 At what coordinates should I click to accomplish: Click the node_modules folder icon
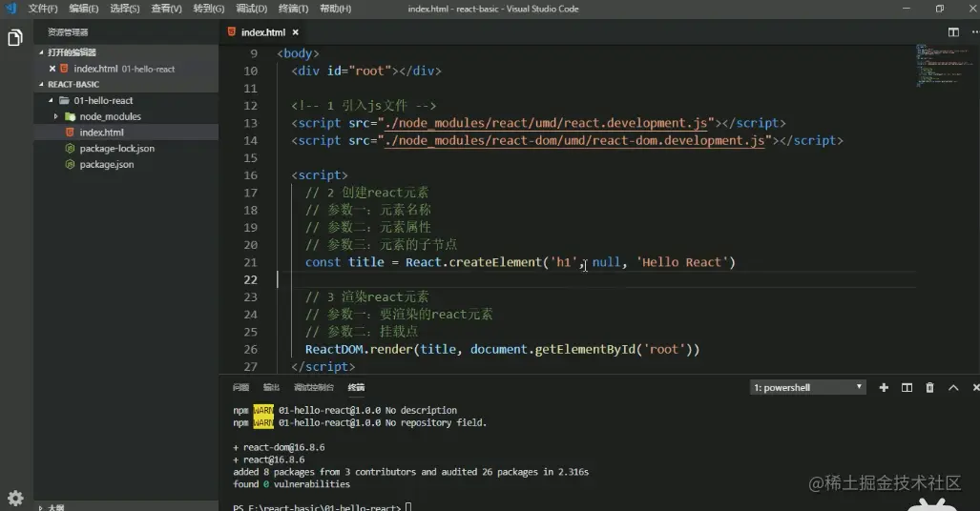point(70,117)
